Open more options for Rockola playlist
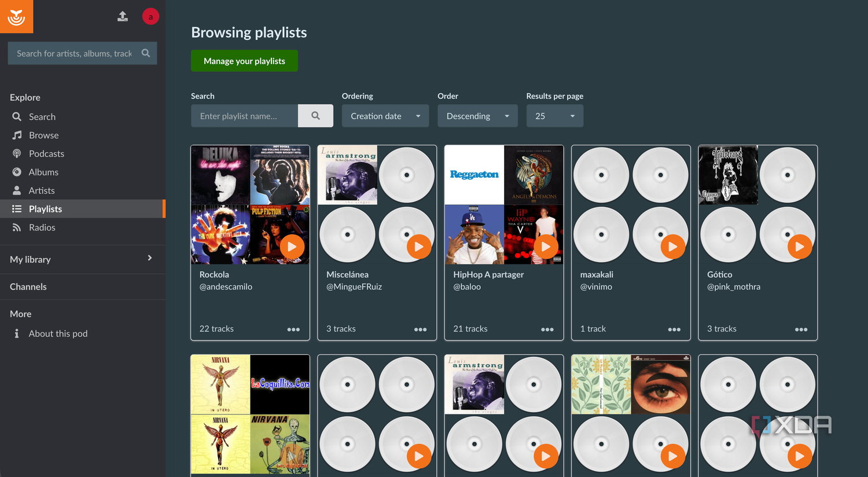868x477 pixels. (x=293, y=329)
